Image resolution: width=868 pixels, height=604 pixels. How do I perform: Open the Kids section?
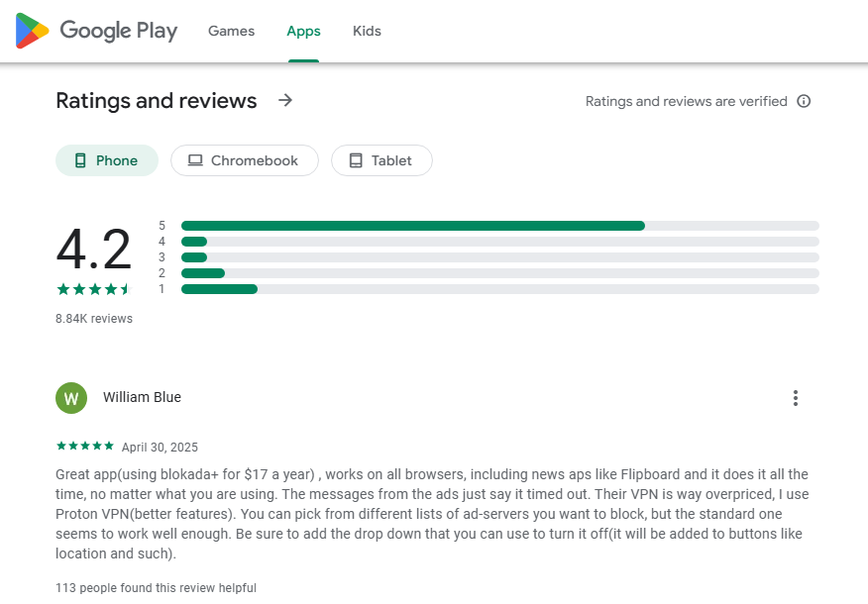point(367,31)
